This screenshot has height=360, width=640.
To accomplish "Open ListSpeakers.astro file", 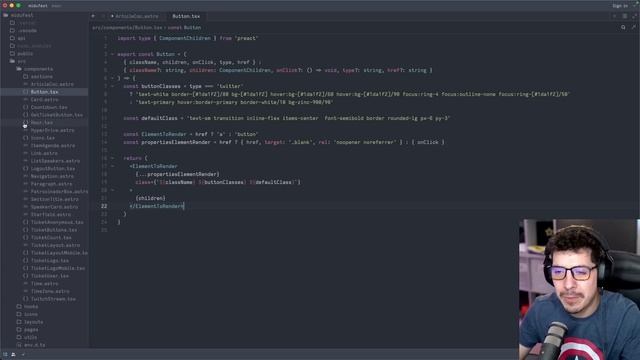I will (55, 161).
